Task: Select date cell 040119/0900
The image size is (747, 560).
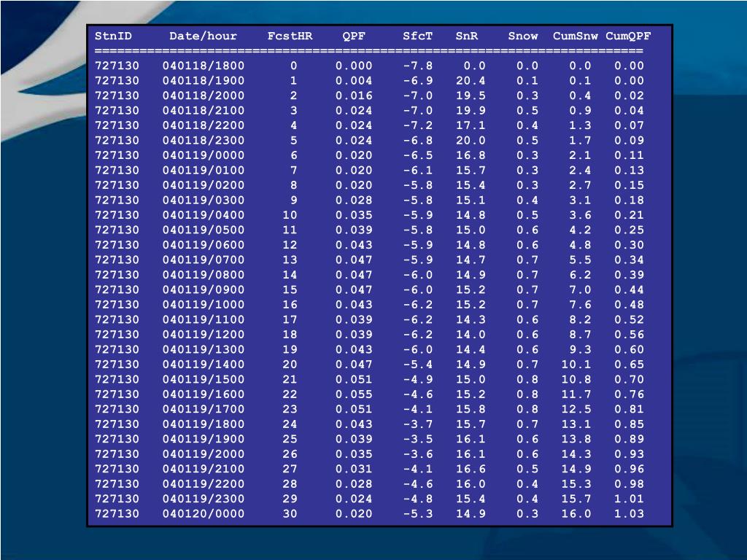Action: click(x=204, y=289)
